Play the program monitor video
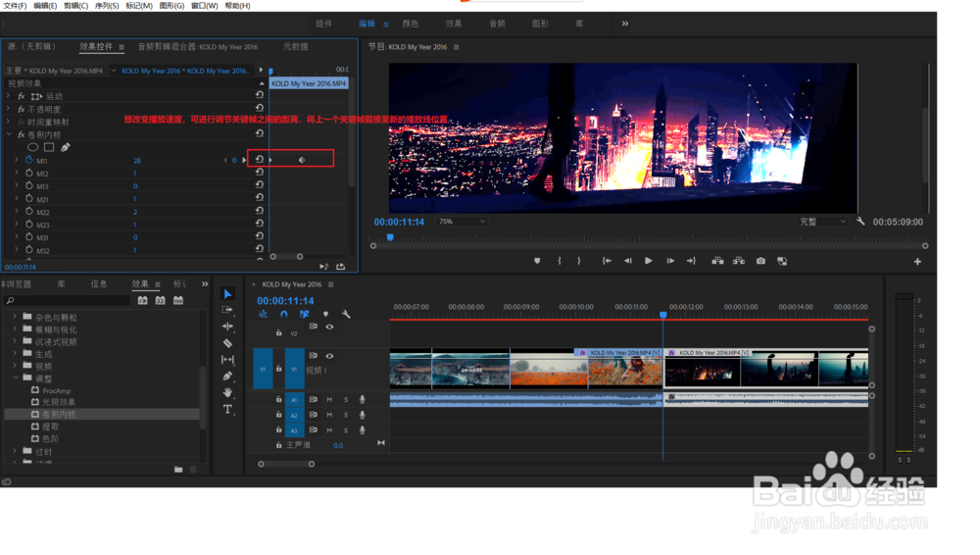The height and width of the screenshot is (555, 980). 649,261
